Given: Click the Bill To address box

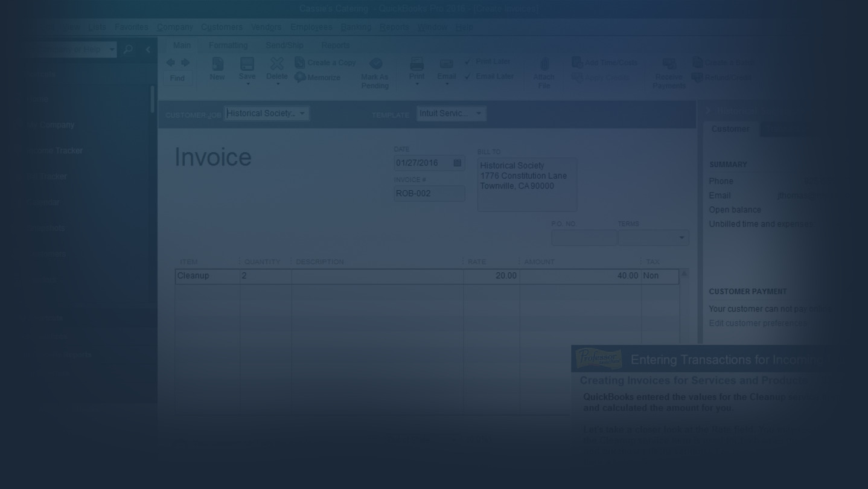Looking at the screenshot, I should tap(527, 185).
